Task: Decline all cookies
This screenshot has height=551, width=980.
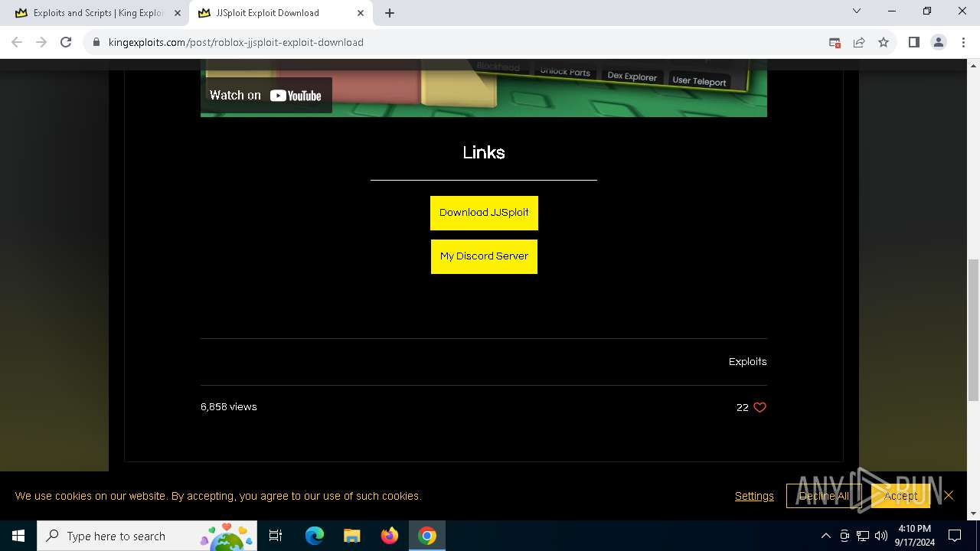Action: [824, 496]
